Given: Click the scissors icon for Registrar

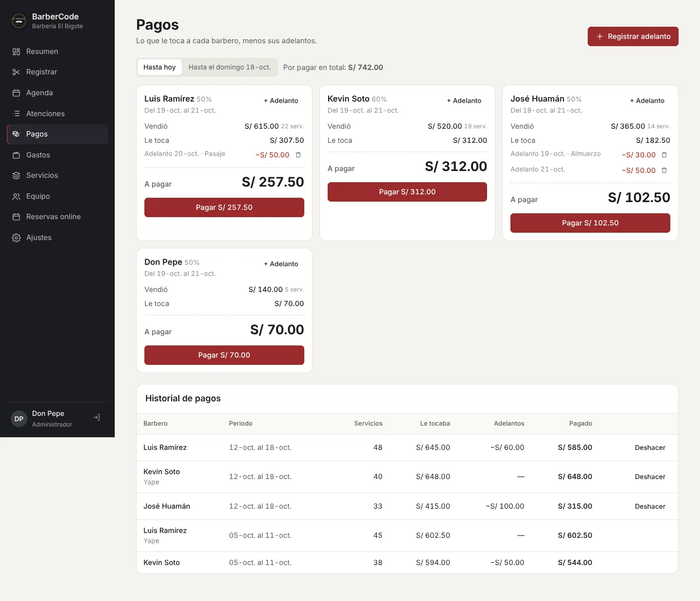Looking at the screenshot, I should point(16,72).
